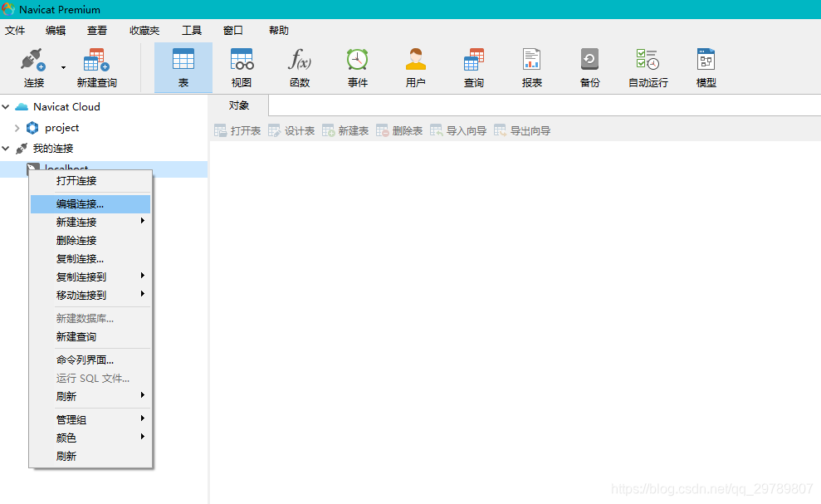The height and width of the screenshot is (504, 821).
Task: Collapse the 我的连接 tree node
Action: (6, 149)
